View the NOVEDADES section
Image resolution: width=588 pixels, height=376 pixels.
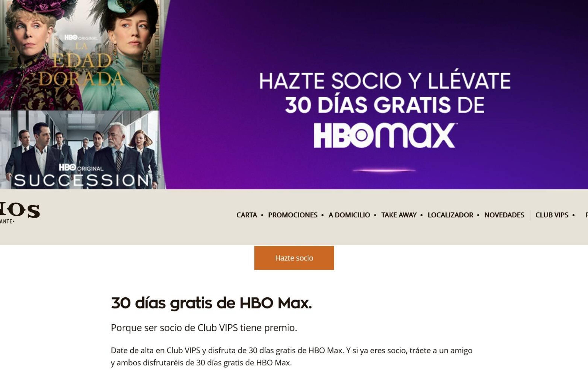click(x=504, y=215)
